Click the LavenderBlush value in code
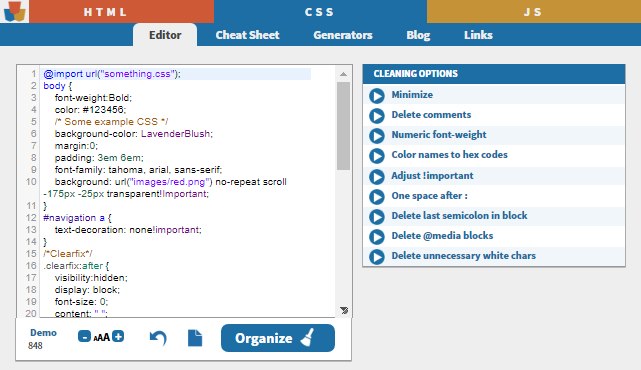The image size is (641, 370). (175, 134)
